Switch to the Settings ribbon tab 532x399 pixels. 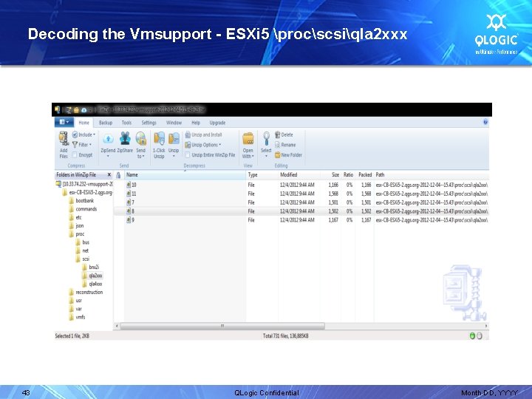coord(149,123)
